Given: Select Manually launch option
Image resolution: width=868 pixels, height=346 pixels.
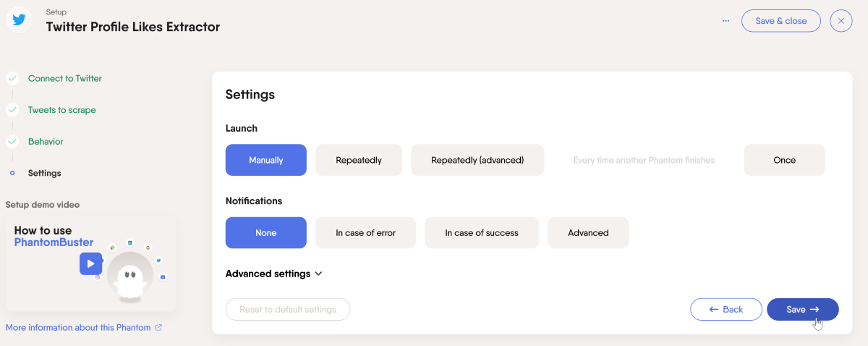Looking at the screenshot, I should point(266,160).
